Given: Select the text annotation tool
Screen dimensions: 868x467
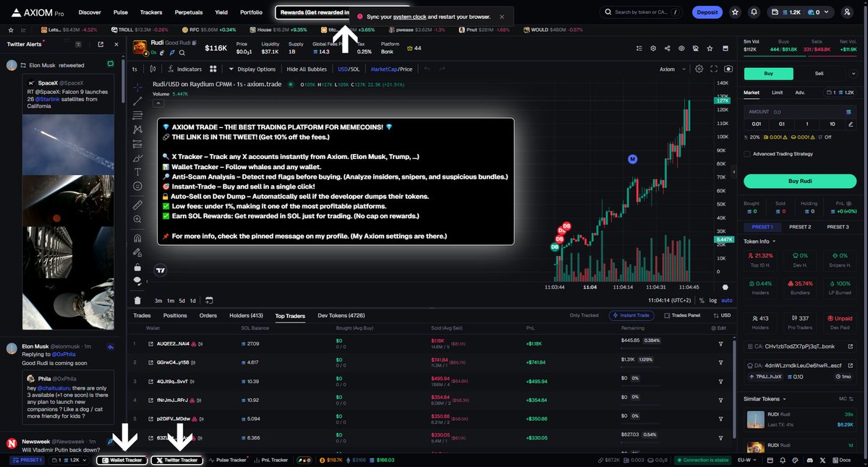Looking at the screenshot, I should [137, 171].
